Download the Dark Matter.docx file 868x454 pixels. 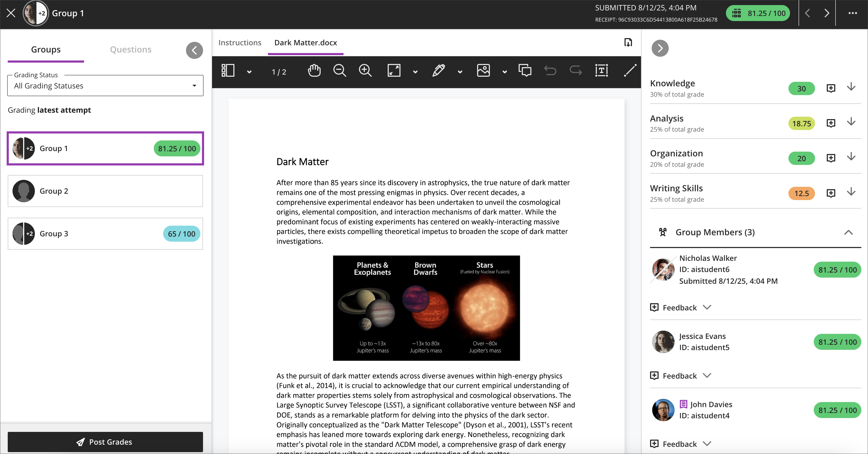tap(628, 43)
